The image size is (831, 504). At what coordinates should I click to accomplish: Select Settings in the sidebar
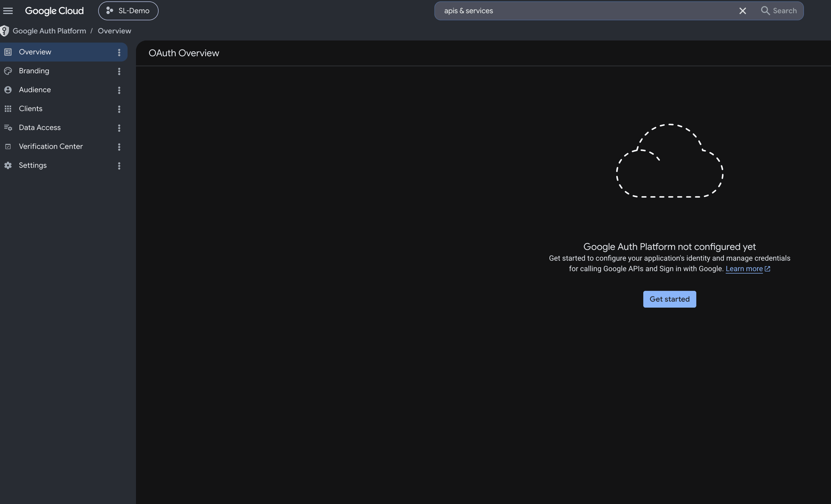pos(64,165)
